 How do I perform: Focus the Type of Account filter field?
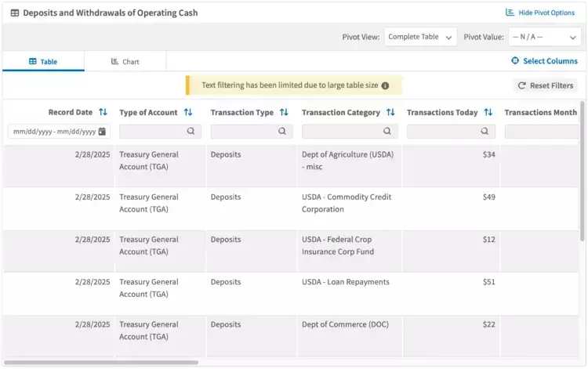point(160,131)
